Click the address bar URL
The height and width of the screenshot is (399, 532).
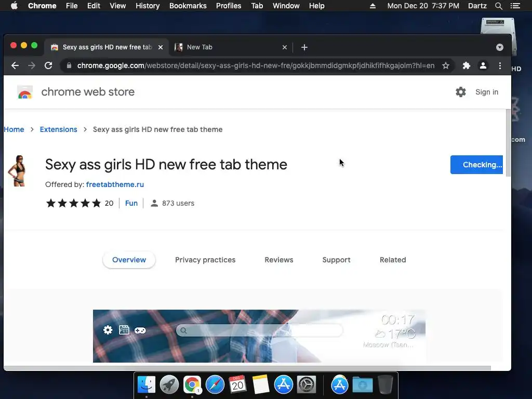[x=256, y=65]
